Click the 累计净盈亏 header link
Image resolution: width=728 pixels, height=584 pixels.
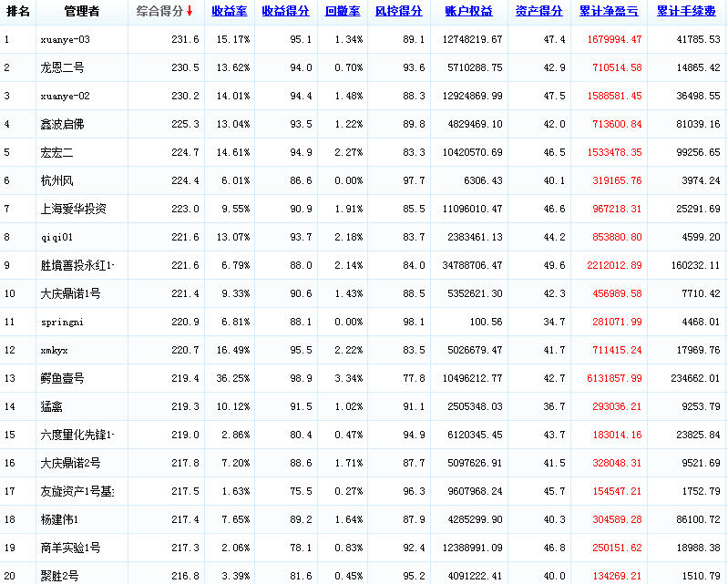click(610, 12)
